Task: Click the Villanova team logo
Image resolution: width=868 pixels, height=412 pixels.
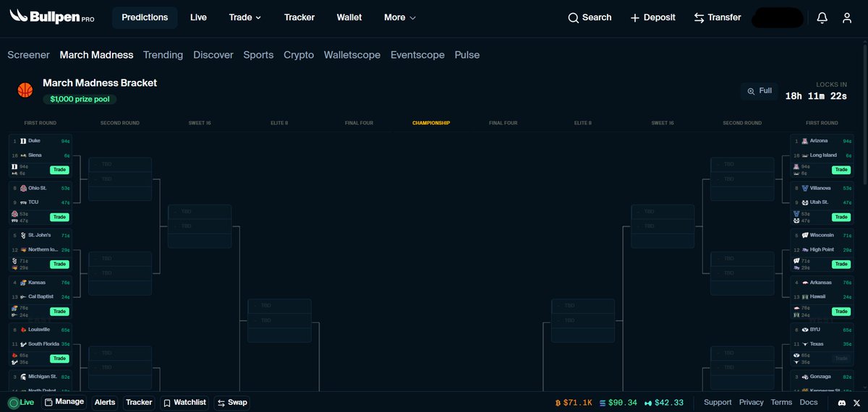Action: point(805,188)
